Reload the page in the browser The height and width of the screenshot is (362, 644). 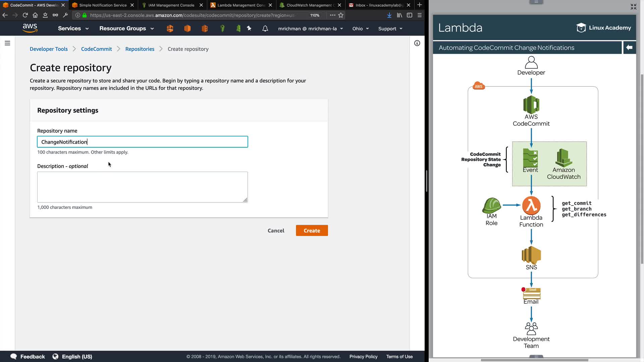25,15
